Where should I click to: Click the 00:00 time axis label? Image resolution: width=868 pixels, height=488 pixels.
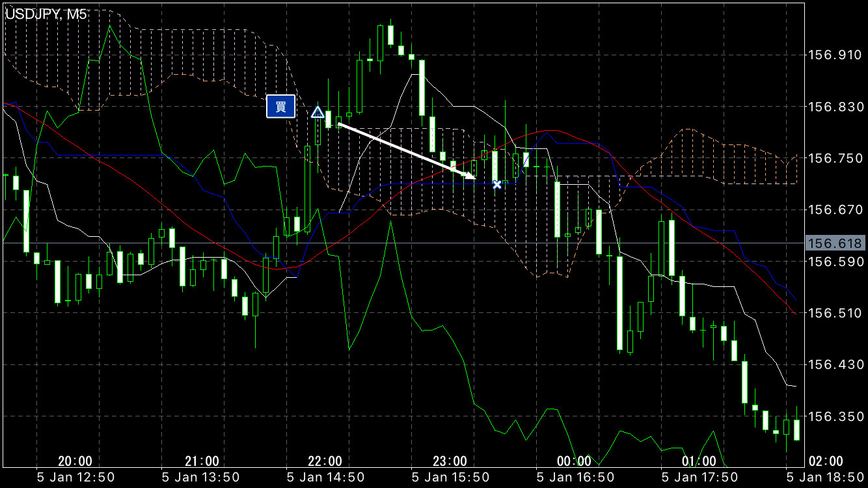574,461
